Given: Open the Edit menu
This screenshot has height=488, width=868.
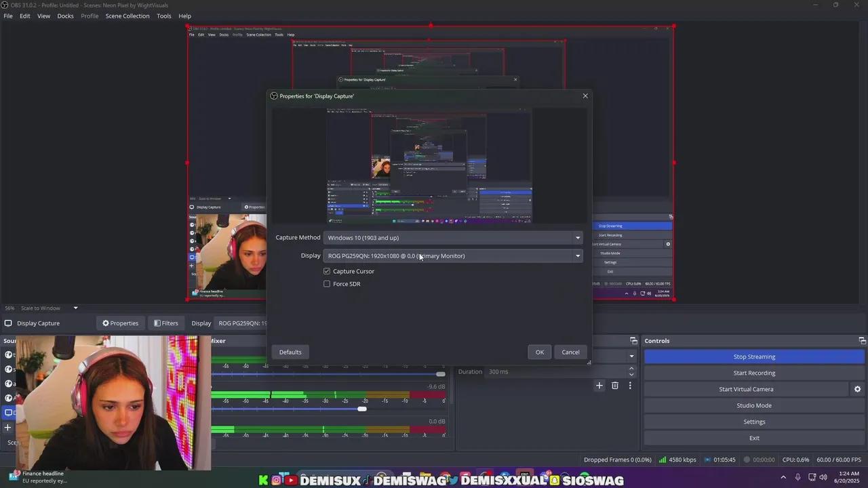Looking at the screenshot, I should tap(25, 16).
